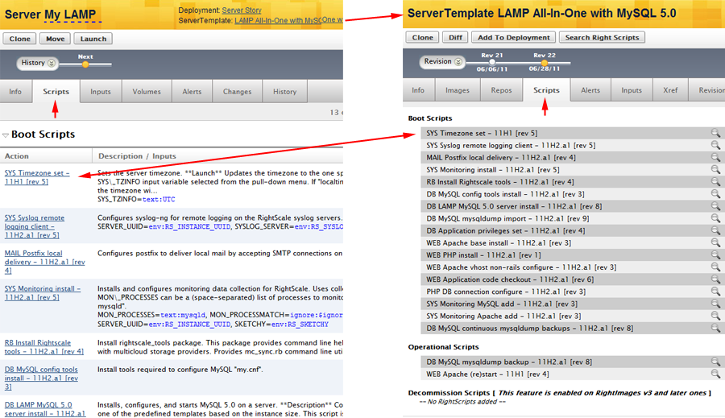
Task: Click the Move button
Action: click(x=55, y=39)
